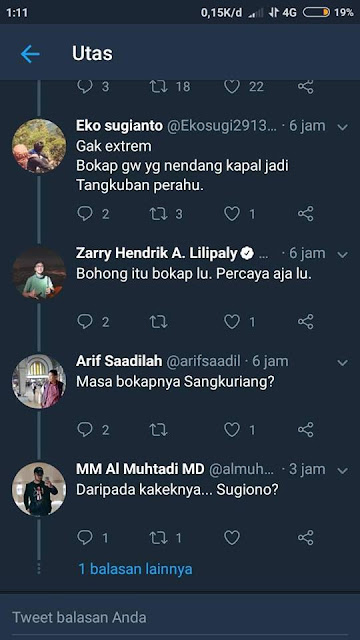360x640 pixels.
Task: Open options chevron on Zarry Hendrik's tweet
Action: coord(343,255)
